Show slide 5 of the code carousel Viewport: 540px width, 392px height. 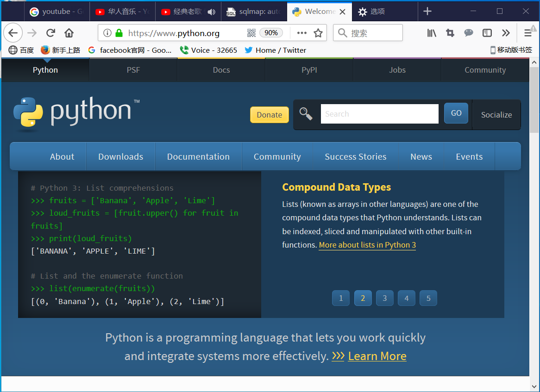[428, 298]
